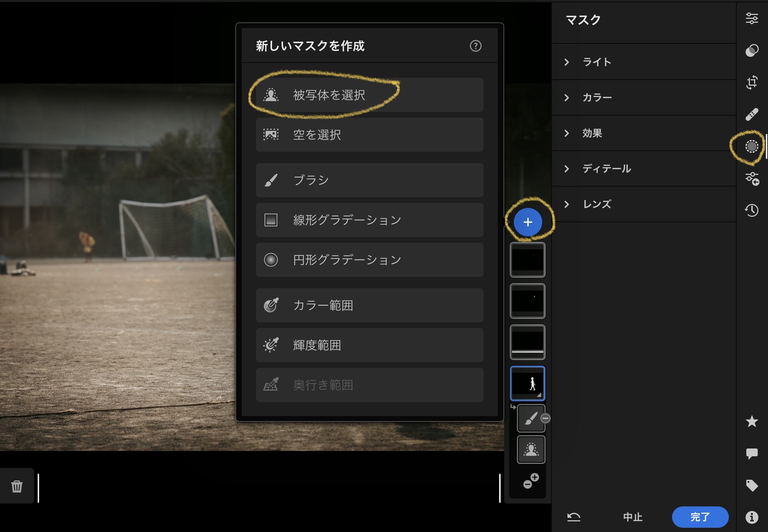
Task: Open the comments speech bubble icon
Action: click(x=752, y=453)
